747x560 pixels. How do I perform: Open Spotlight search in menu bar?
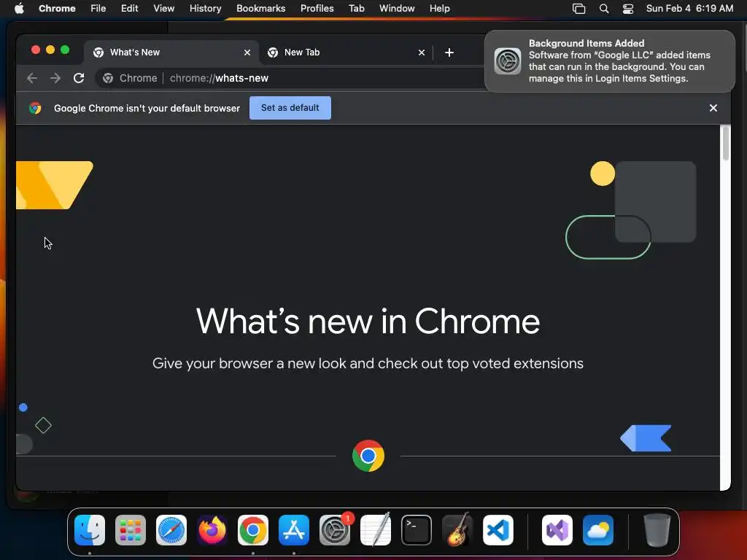click(603, 9)
